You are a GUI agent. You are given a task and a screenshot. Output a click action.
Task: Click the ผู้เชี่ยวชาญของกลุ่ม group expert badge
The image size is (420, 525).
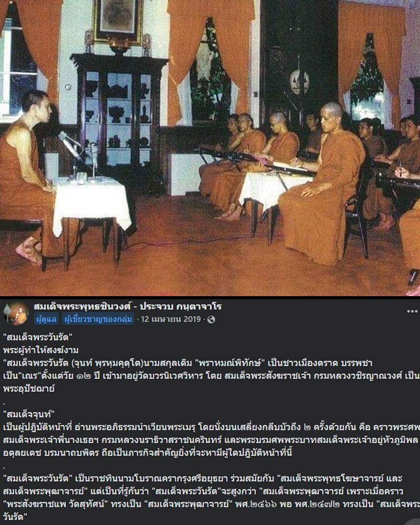click(98, 319)
